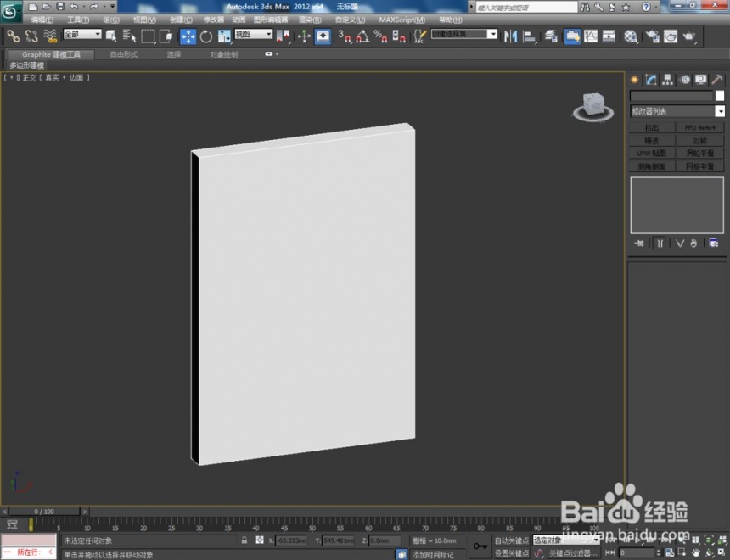This screenshot has height=560, width=730.
Task: Click the time slider 0 / 100 handle
Action: [x=44, y=511]
